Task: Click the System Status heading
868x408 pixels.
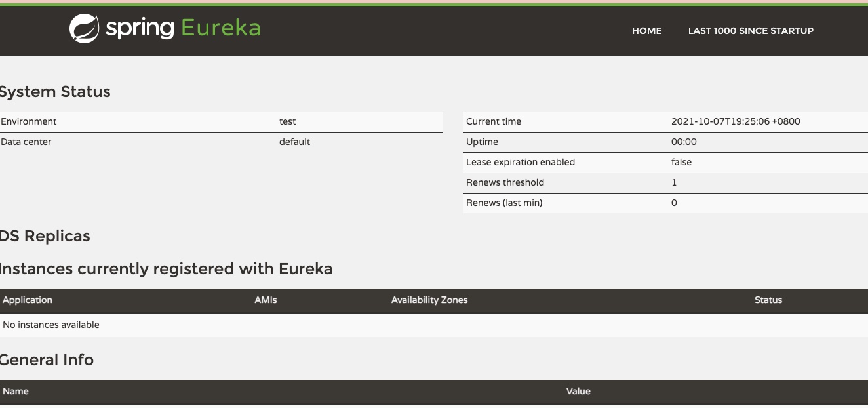Action: click(55, 92)
